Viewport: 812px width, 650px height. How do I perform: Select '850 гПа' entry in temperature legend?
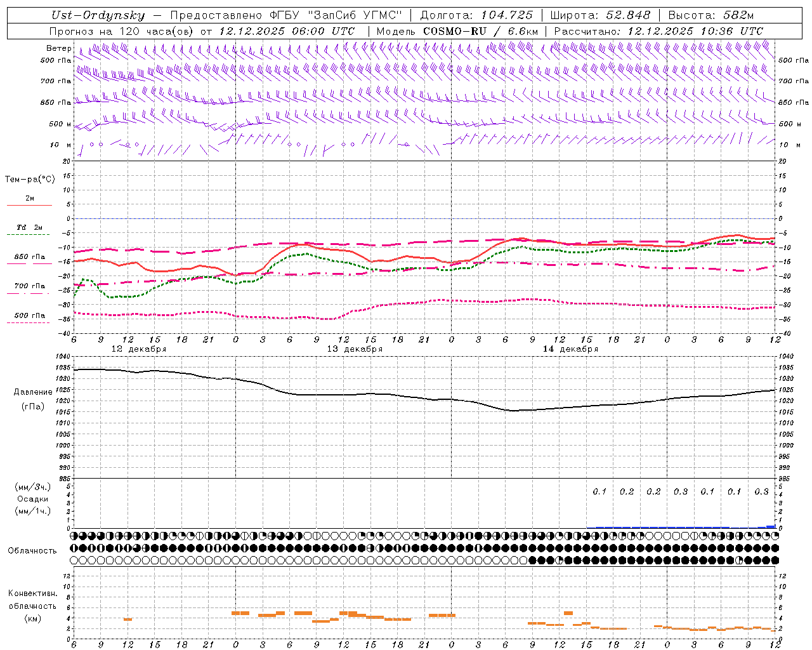[30, 257]
